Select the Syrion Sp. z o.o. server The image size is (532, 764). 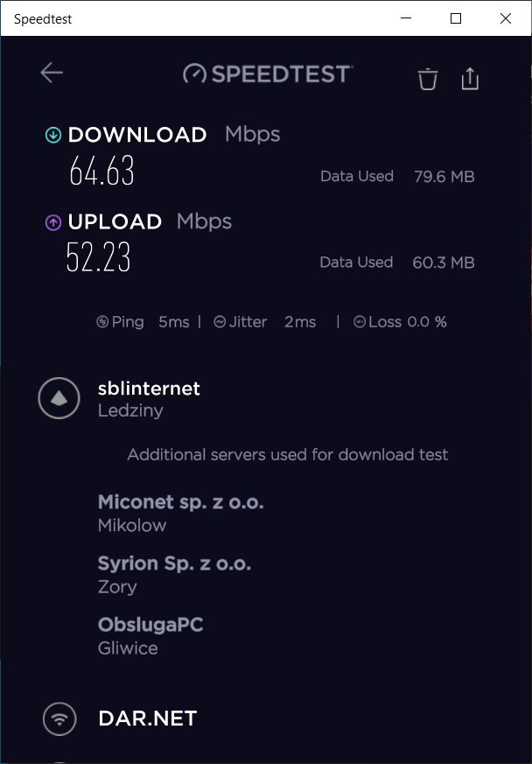[174, 574]
